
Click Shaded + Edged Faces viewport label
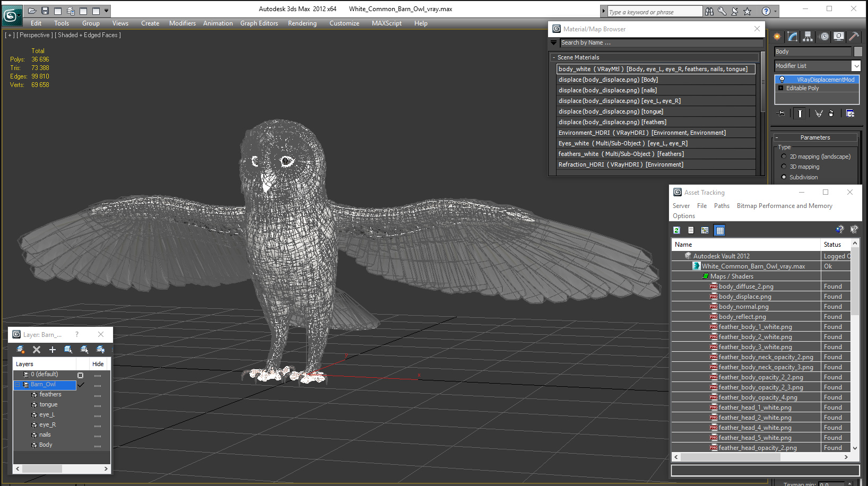tap(88, 35)
